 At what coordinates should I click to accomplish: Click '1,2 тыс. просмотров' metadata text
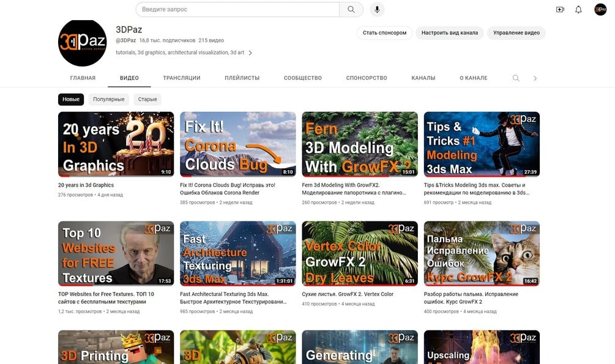(80, 311)
